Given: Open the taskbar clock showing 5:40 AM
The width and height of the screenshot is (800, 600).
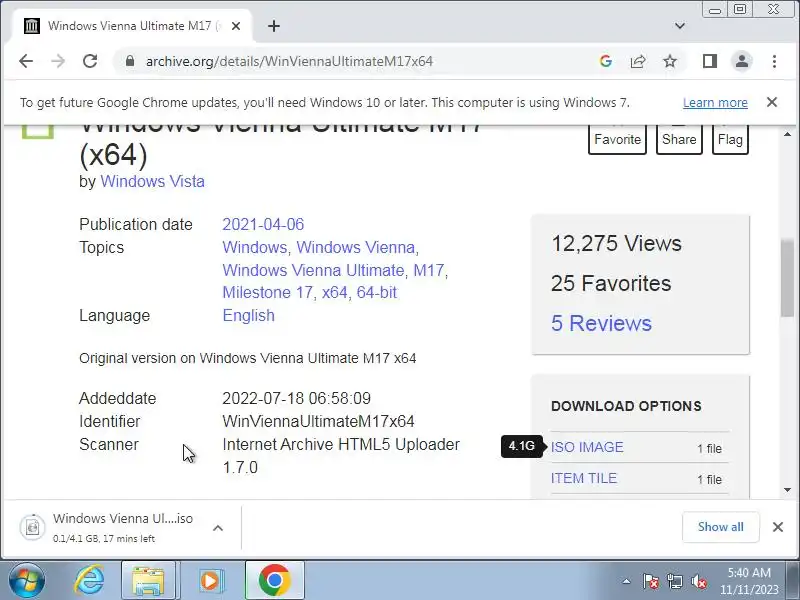Looking at the screenshot, I should pos(749,581).
